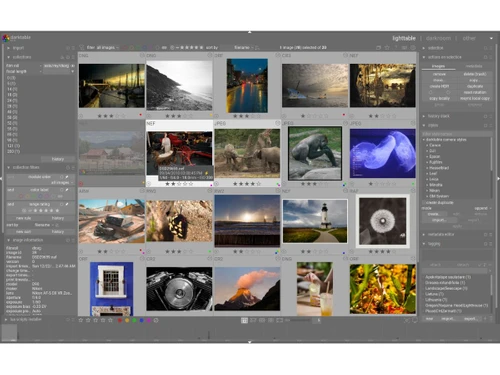Toggle red circle in color label filter
This screenshot has width=500, height=375.
[x=22, y=196]
